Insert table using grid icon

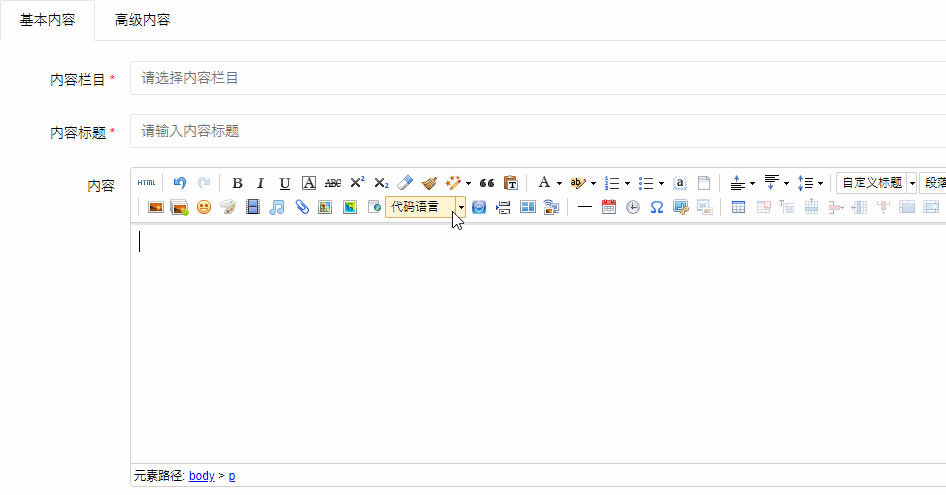coord(739,207)
